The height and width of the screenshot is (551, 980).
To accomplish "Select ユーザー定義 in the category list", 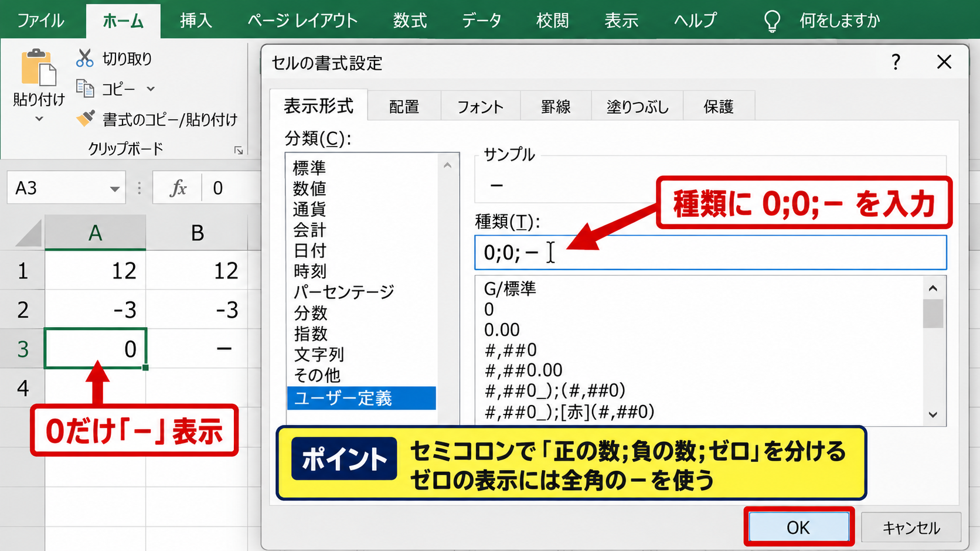I will click(x=361, y=398).
